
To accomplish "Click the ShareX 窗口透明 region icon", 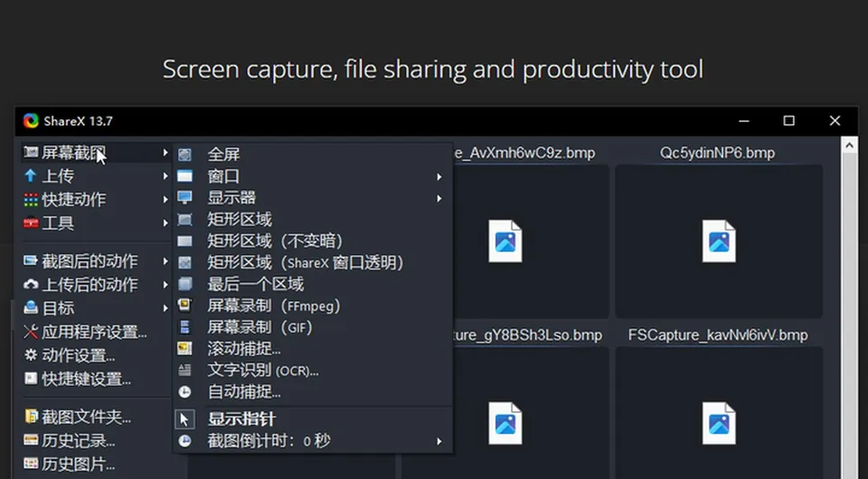I will pyautogui.click(x=184, y=263).
